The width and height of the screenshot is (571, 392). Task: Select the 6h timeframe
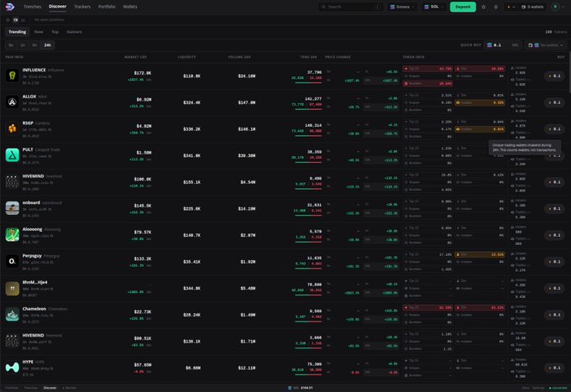[34, 45]
